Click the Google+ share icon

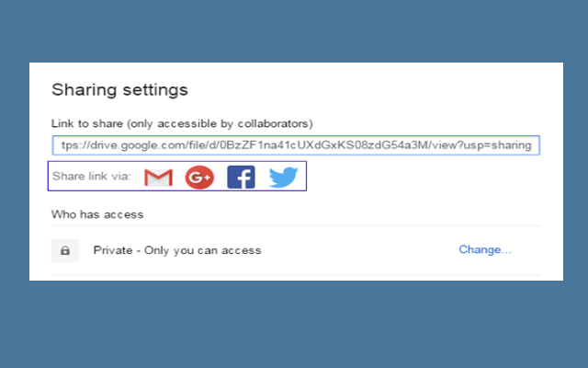pos(199,177)
